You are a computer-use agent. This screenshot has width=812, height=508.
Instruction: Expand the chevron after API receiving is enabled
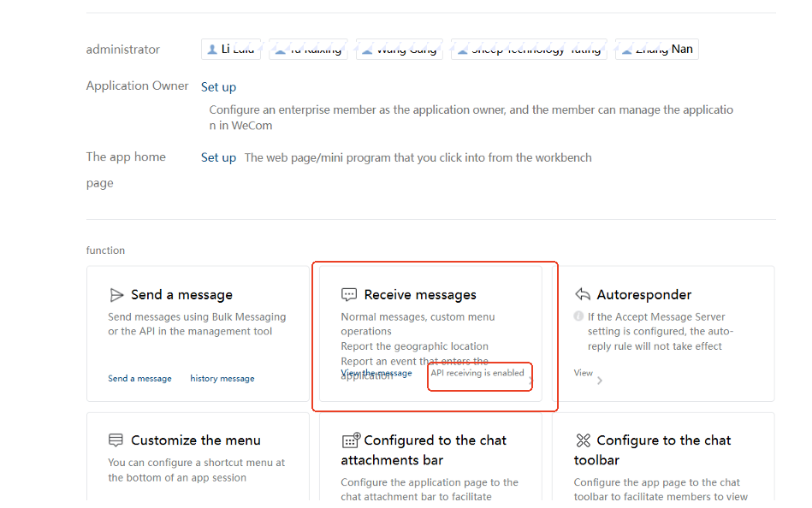tap(530, 377)
